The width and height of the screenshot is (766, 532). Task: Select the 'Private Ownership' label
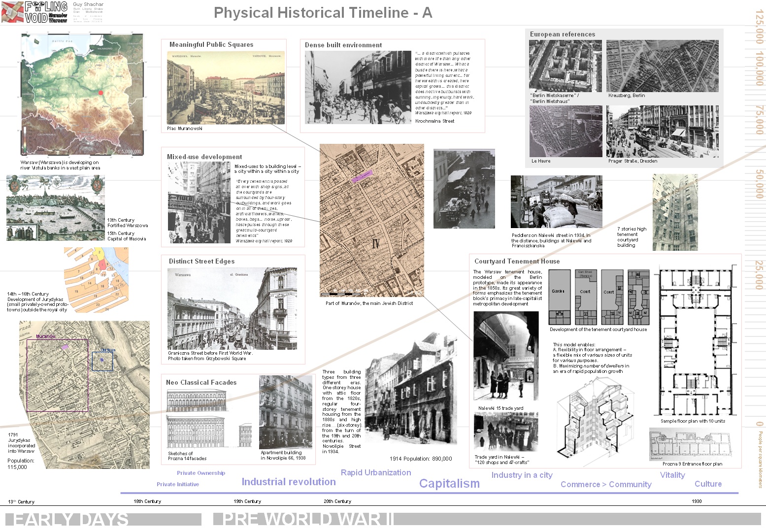tap(201, 473)
